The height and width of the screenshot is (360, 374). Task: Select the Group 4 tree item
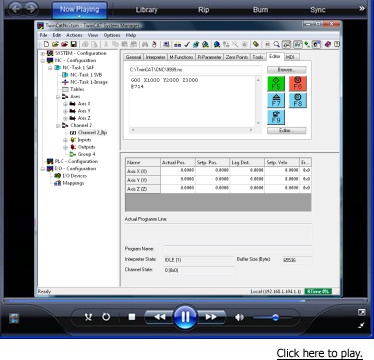[86, 154]
